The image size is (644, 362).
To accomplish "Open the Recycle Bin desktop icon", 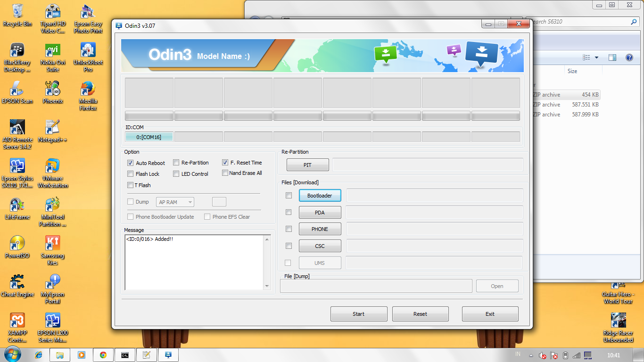I will coord(17,15).
